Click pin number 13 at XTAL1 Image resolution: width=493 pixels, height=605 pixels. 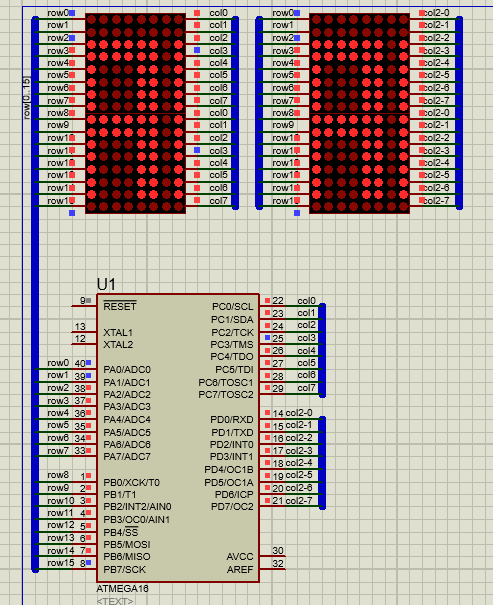(x=80, y=326)
